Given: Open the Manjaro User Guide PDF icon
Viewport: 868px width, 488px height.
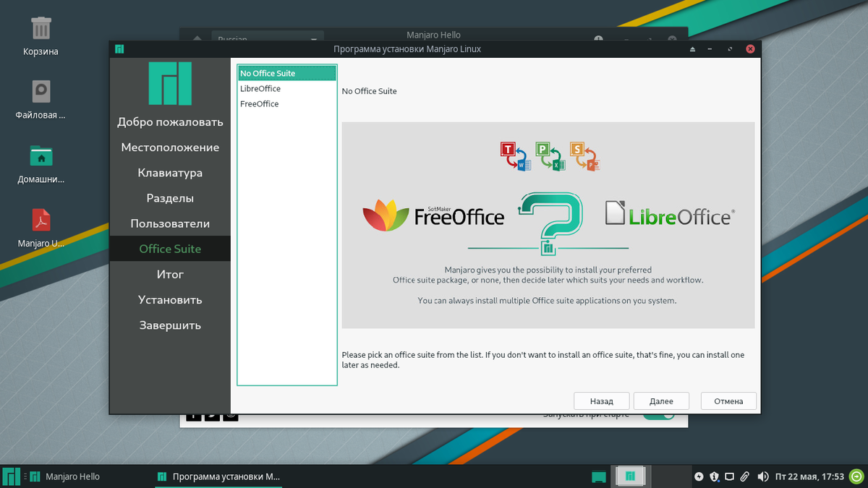Looking at the screenshot, I should (41, 228).
